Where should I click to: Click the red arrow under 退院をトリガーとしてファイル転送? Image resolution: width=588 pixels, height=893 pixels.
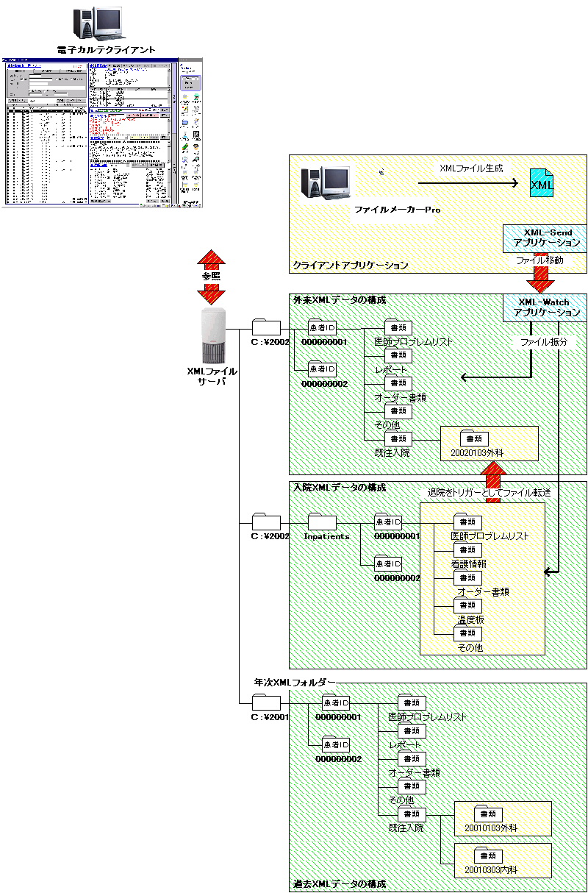(493, 498)
